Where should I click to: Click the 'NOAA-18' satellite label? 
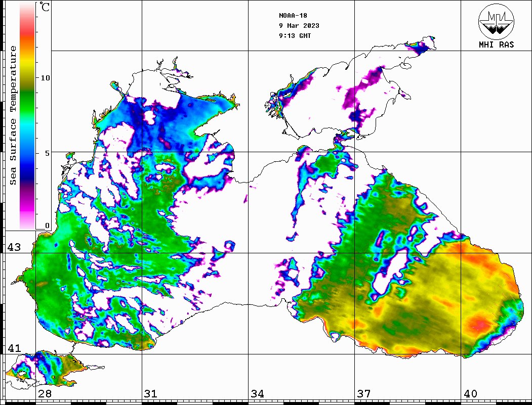click(x=293, y=16)
